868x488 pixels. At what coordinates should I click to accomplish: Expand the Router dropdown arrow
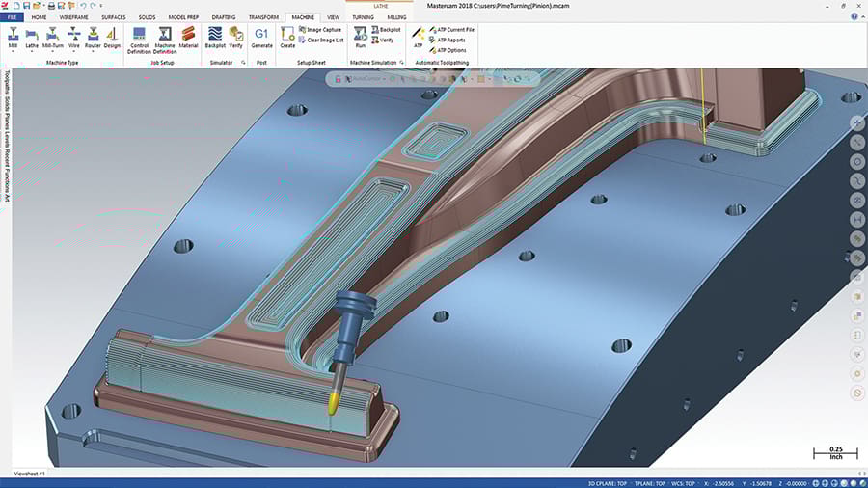[x=93, y=51]
